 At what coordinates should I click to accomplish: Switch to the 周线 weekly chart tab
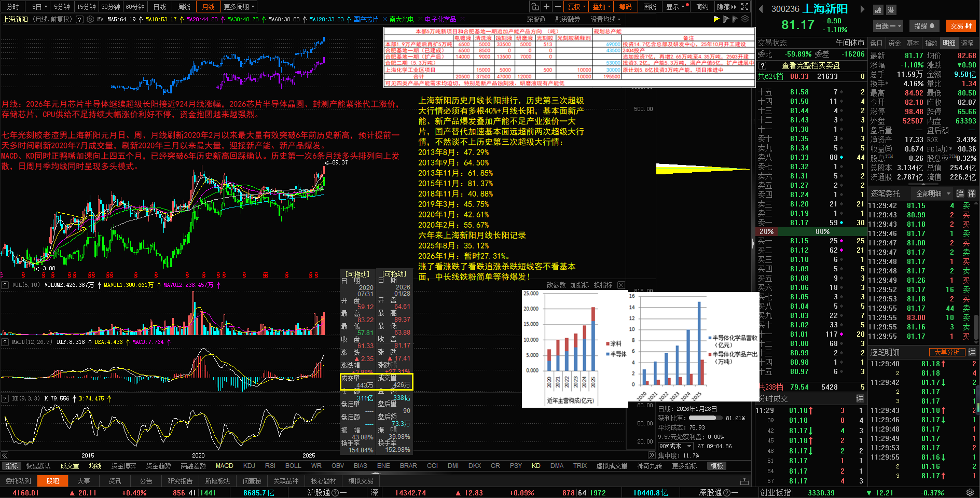tap(184, 7)
